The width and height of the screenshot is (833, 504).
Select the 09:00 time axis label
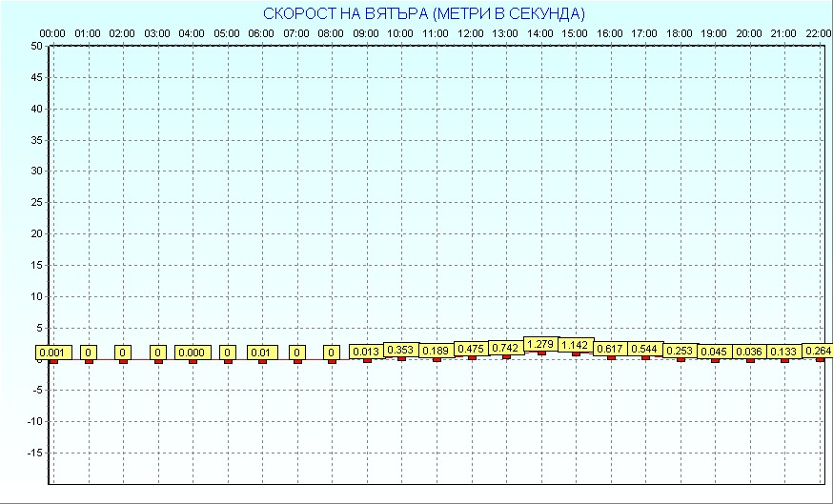(366, 33)
